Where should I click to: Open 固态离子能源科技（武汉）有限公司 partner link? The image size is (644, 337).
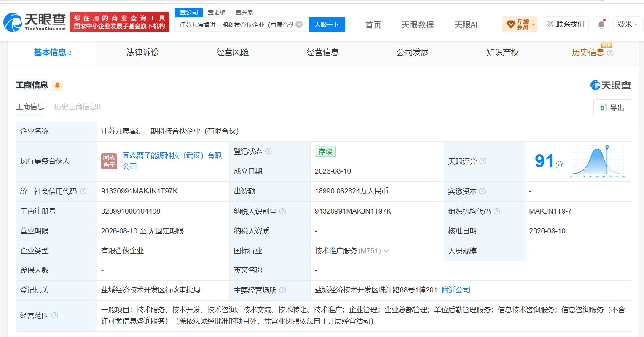(x=172, y=161)
